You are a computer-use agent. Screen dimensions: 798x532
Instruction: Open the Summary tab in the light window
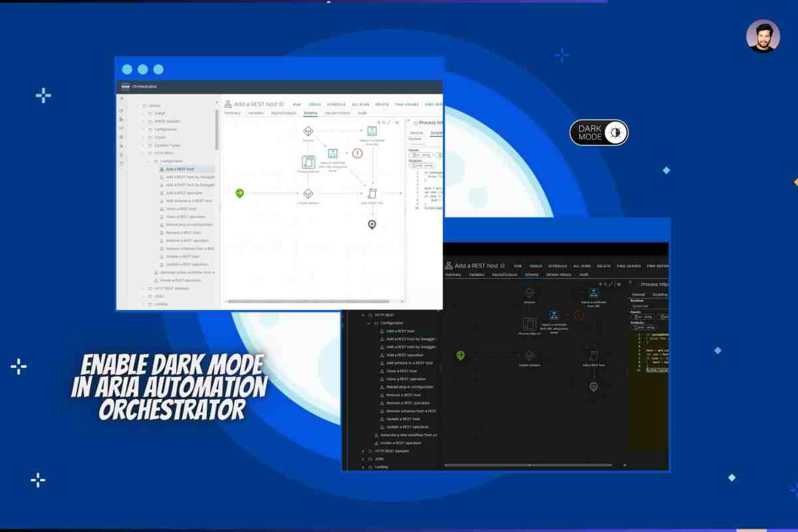232,113
